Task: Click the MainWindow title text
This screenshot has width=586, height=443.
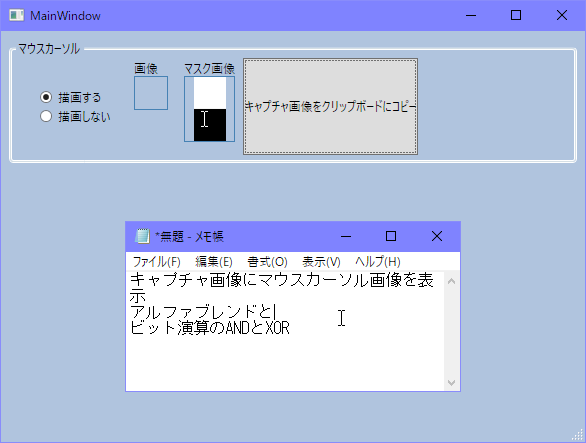Action: (x=65, y=16)
